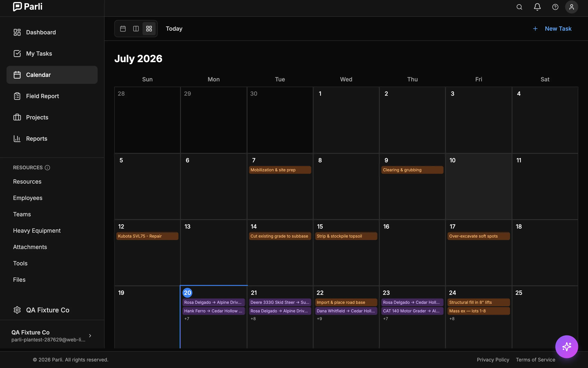Select the month grid view icon
Image resolution: width=588 pixels, height=368 pixels.
149,29
